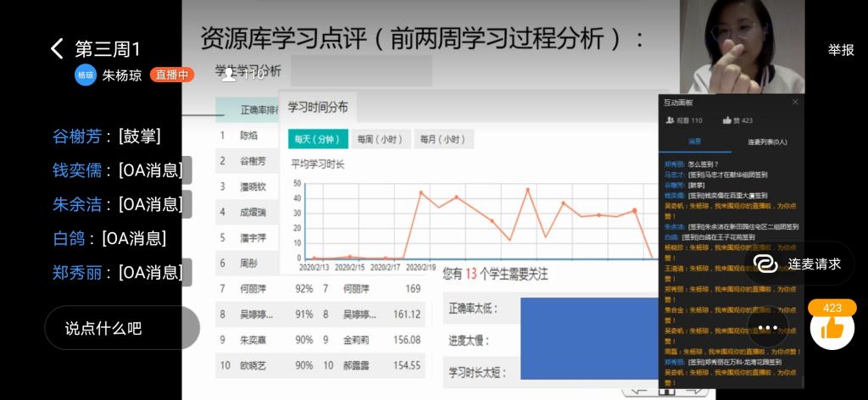Tap the 直播中 live status badge
Image resolution: width=868 pixels, height=400 pixels.
[x=172, y=75]
